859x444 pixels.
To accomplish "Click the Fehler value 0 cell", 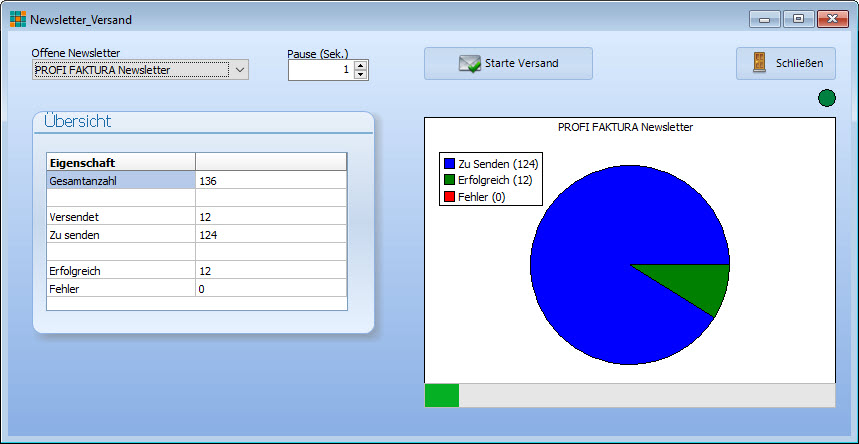I will [271, 289].
